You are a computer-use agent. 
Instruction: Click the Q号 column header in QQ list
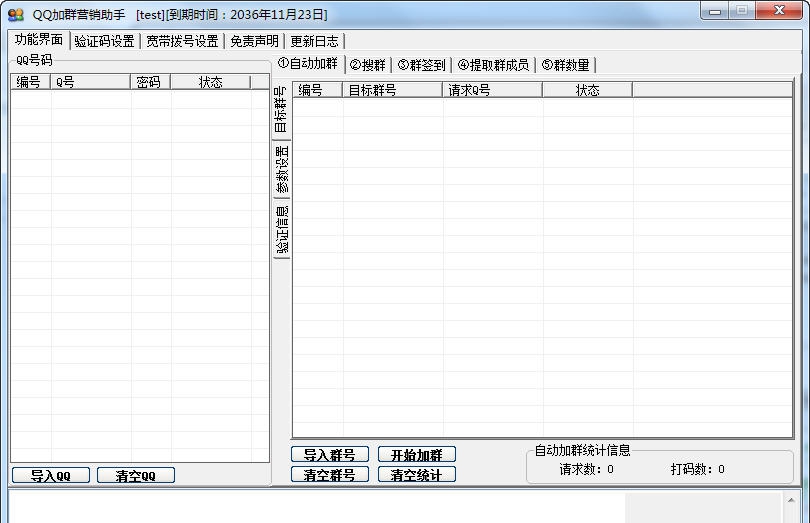pyautogui.click(x=90, y=82)
